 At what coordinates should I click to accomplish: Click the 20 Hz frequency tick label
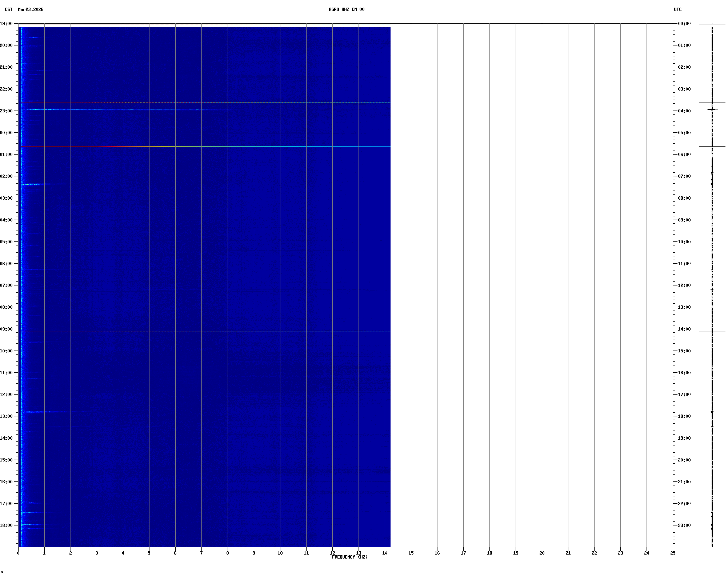(542, 553)
